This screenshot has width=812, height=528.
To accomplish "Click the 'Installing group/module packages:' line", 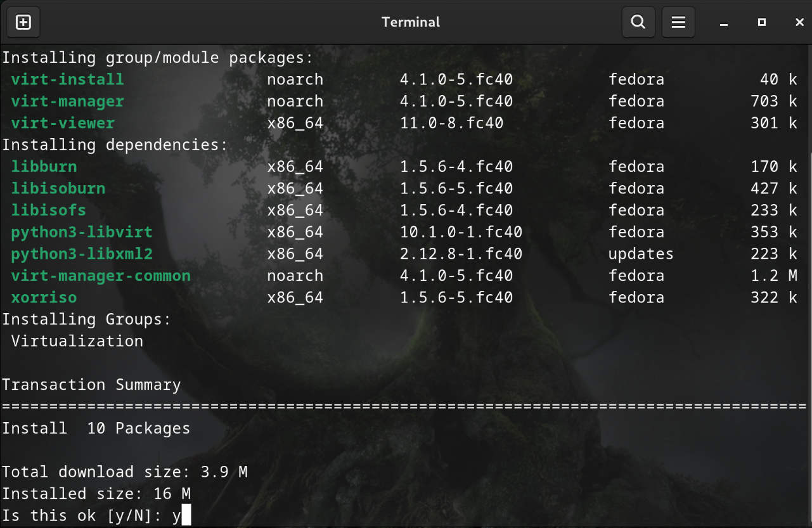I will point(158,58).
